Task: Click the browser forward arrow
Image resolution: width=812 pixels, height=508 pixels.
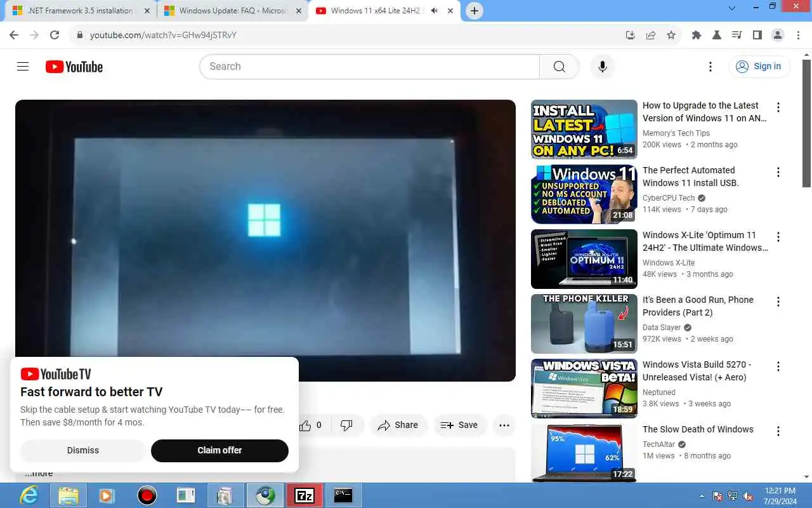Action: (x=34, y=35)
